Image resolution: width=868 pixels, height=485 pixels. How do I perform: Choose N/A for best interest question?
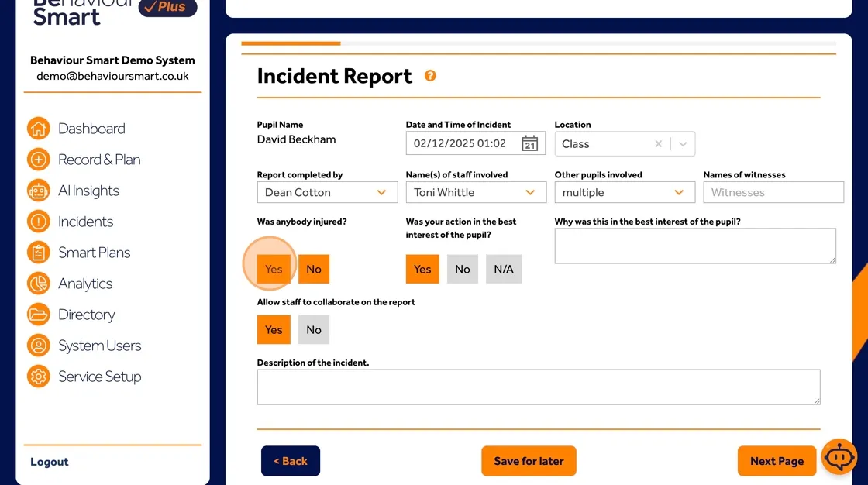pos(503,269)
